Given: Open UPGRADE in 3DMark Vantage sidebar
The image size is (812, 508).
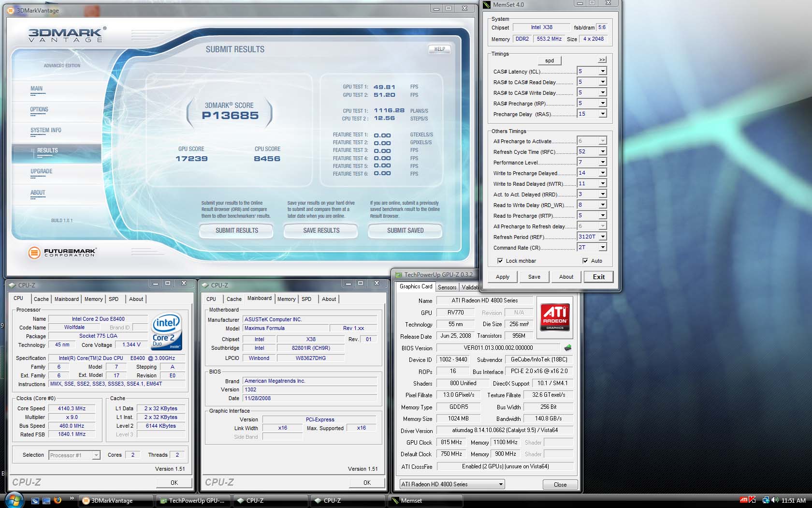Looking at the screenshot, I should point(42,171).
